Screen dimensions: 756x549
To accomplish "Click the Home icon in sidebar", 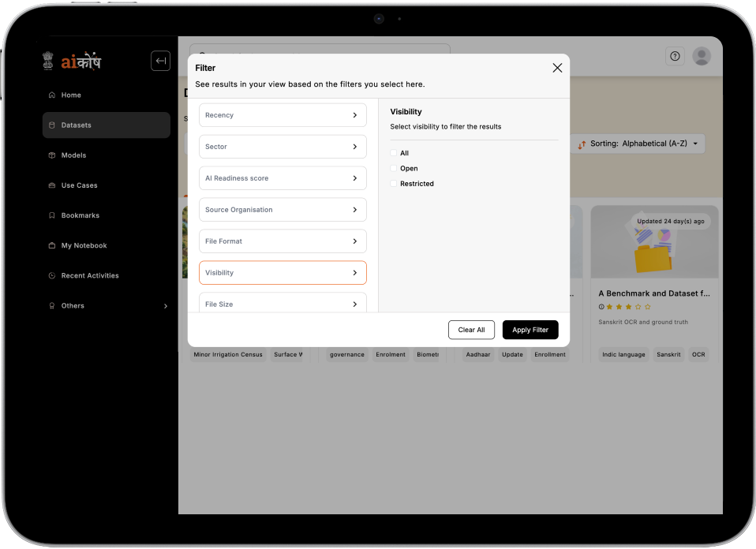I will [52, 95].
